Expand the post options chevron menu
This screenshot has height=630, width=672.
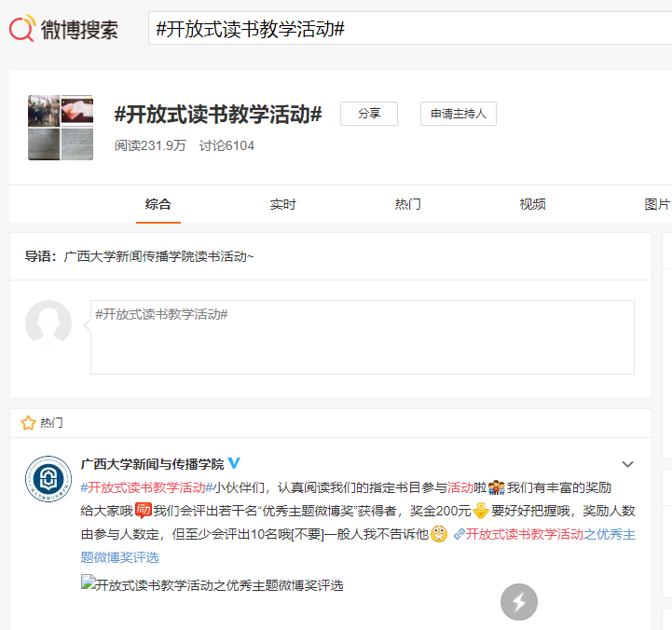[x=627, y=464]
